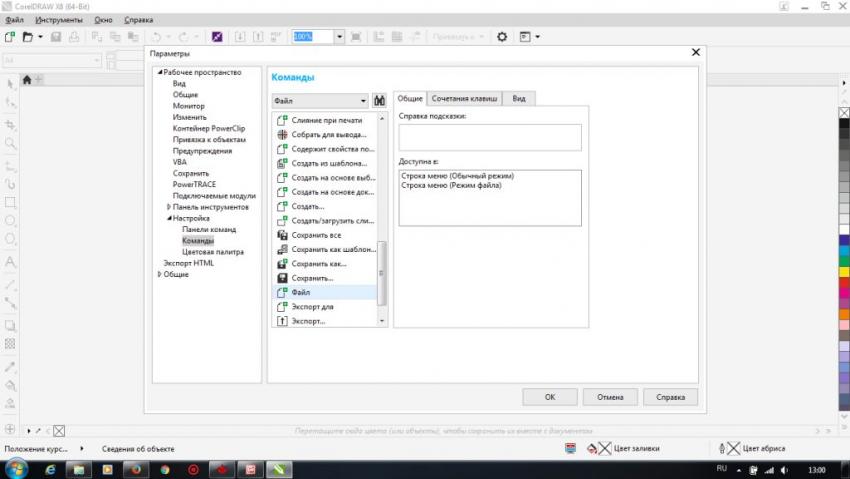The height and width of the screenshot is (479, 850).
Task: Select the 'Экспорт...' command in the list
Action: 308,321
